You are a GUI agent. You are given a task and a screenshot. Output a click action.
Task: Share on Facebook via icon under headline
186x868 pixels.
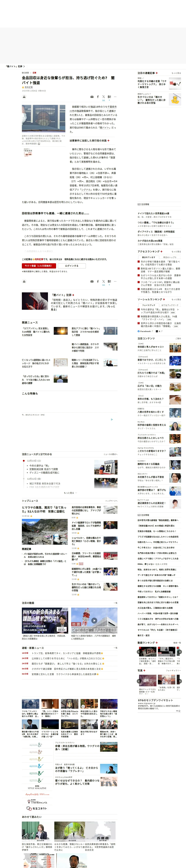(x=98, y=97)
